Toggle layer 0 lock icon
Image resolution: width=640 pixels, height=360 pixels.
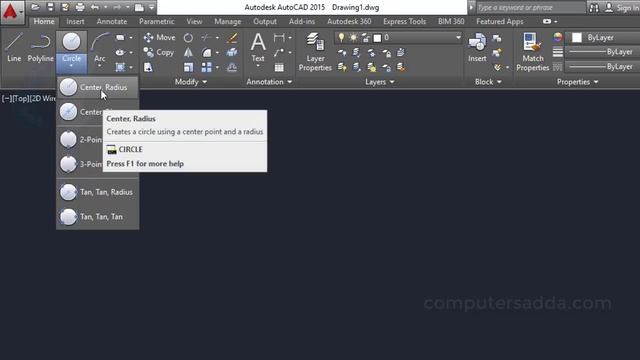click(x=366, y=38)
